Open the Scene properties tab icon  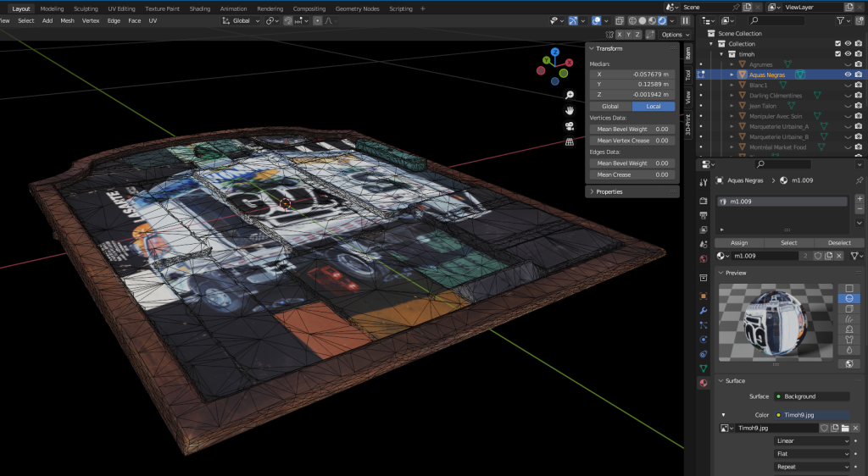[703, 244]
